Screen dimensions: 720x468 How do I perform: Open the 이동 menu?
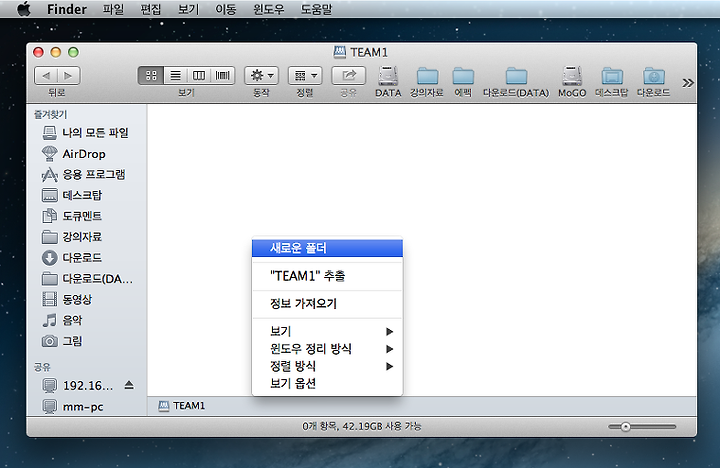point(226,9)
